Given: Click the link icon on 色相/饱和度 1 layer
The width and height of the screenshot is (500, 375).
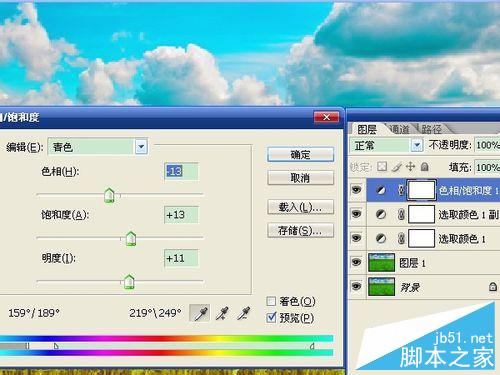Looking at the screenshot, I should (x=402, y=190).
